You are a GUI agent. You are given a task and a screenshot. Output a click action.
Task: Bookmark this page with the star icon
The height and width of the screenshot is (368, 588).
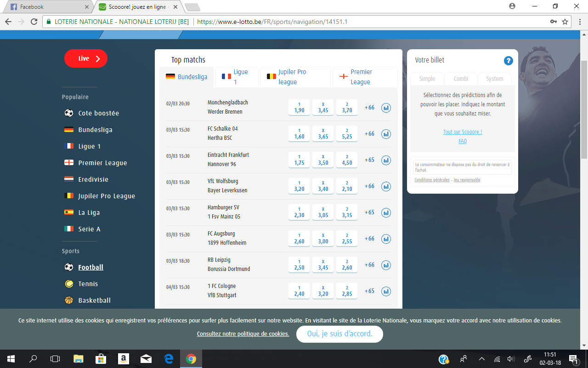click(565, 22)
